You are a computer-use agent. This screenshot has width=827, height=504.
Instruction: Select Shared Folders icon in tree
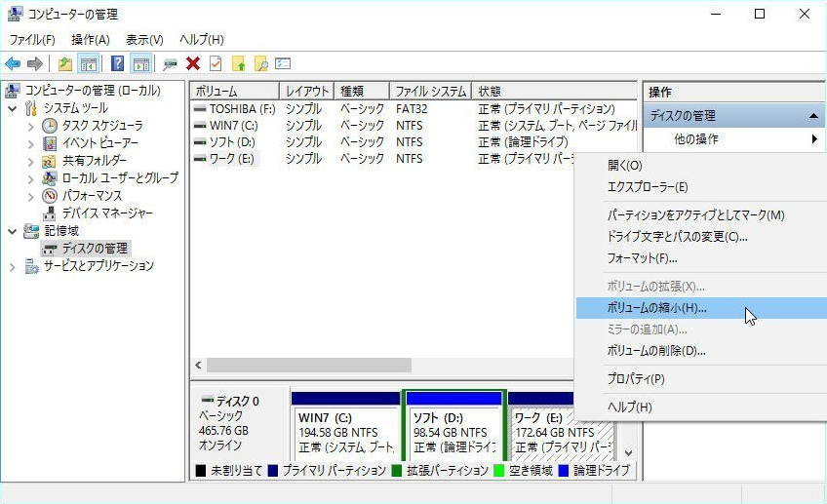tap(49, 161)
